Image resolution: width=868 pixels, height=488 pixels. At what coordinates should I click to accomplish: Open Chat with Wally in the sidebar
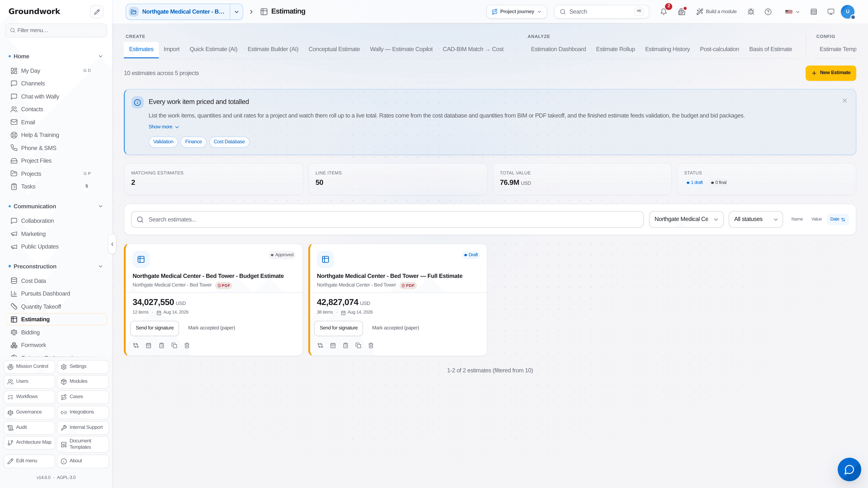coord(56,97)
